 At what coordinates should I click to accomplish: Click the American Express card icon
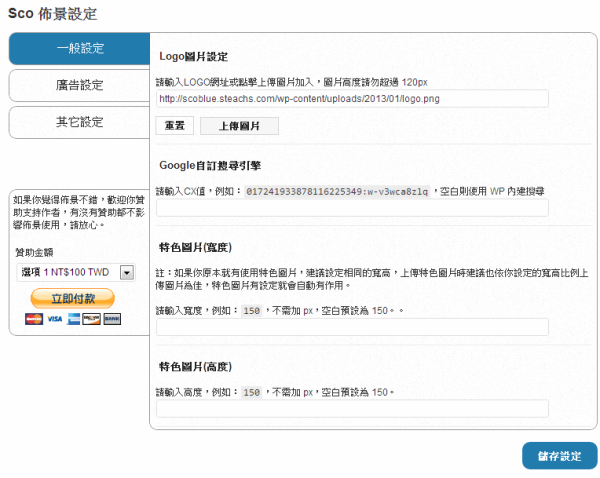point(73,319)
